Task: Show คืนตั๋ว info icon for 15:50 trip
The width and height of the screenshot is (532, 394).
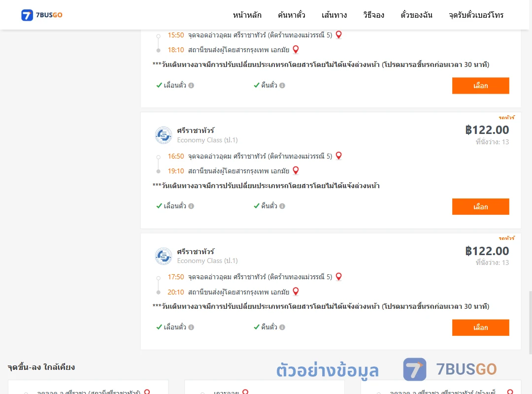Action: click(x=282, y=86)
